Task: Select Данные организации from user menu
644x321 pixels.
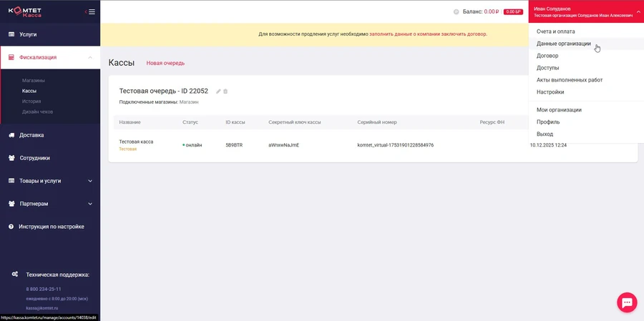Action: click(564, 44)
